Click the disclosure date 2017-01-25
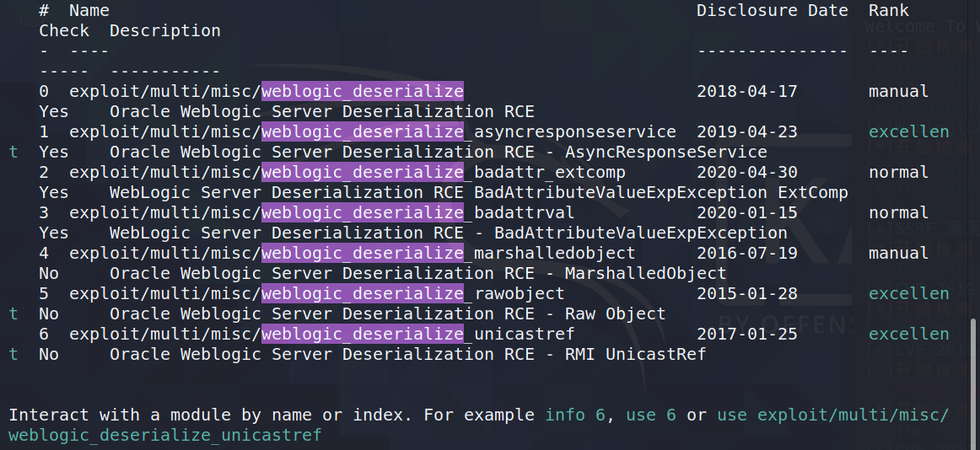The image size is (980, 450). point(747,334)
